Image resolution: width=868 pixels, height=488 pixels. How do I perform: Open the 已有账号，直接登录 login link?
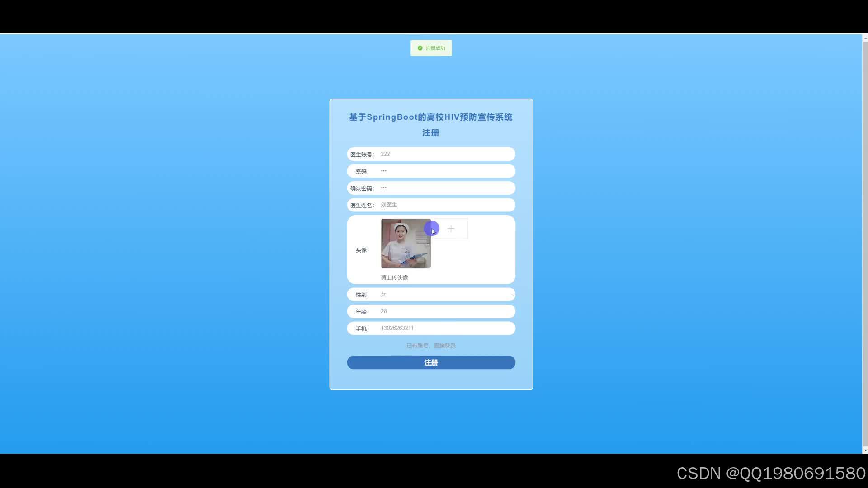pyautogui.click(x=430, y=345)
